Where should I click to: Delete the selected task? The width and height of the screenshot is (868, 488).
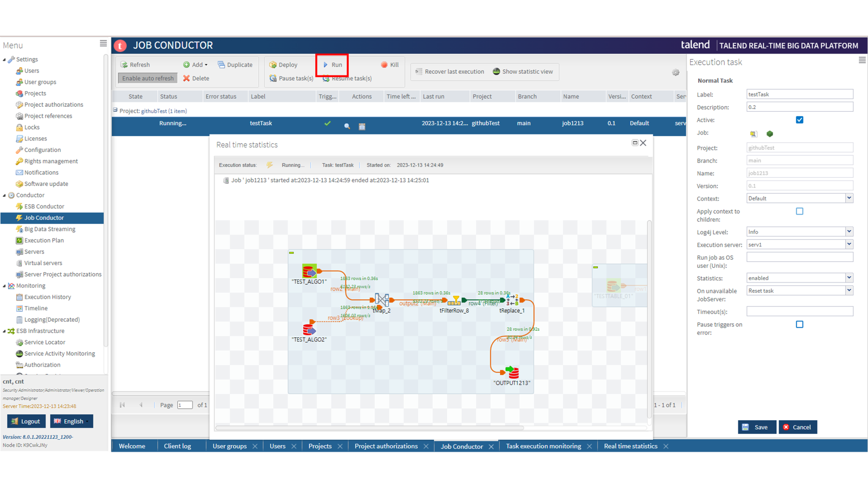pos(196,78)
